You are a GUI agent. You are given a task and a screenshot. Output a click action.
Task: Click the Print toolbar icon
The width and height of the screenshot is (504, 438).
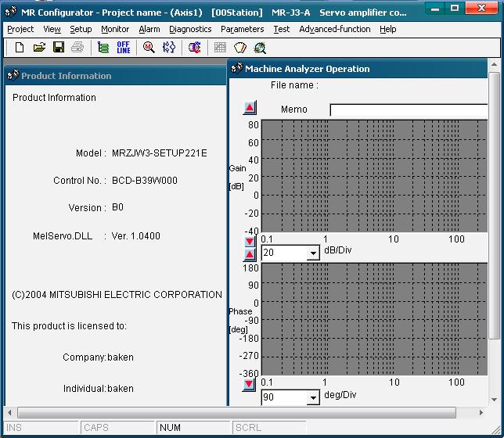(77, 48)
